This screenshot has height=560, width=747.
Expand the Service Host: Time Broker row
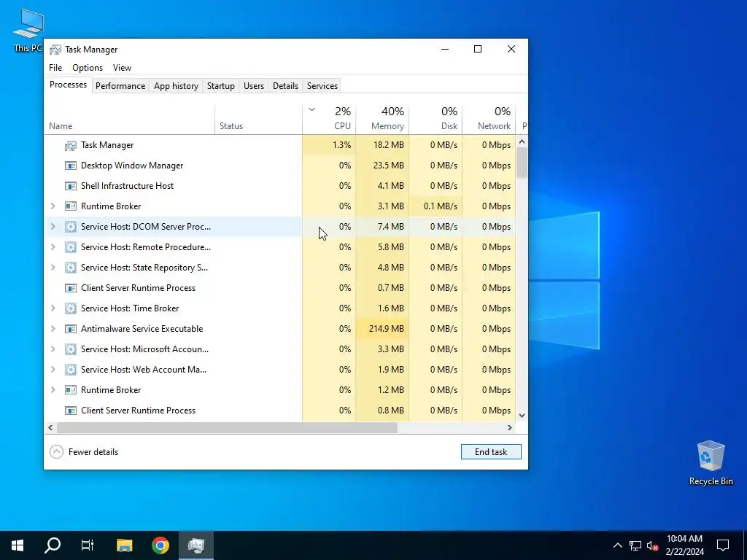tap(53, 308)
